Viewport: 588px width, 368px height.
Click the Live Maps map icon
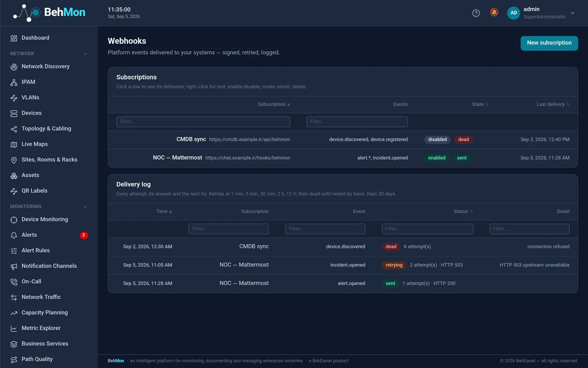point(14,145)
